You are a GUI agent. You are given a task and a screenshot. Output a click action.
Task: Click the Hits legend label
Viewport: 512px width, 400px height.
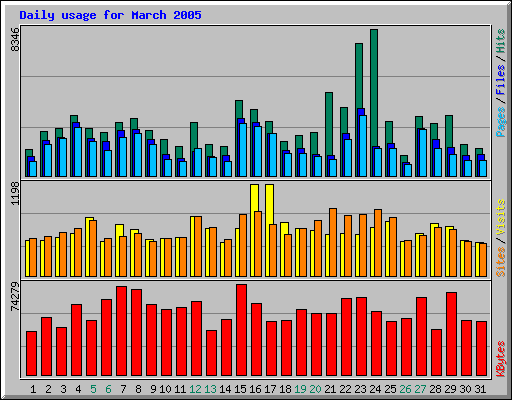click(501, 41)
